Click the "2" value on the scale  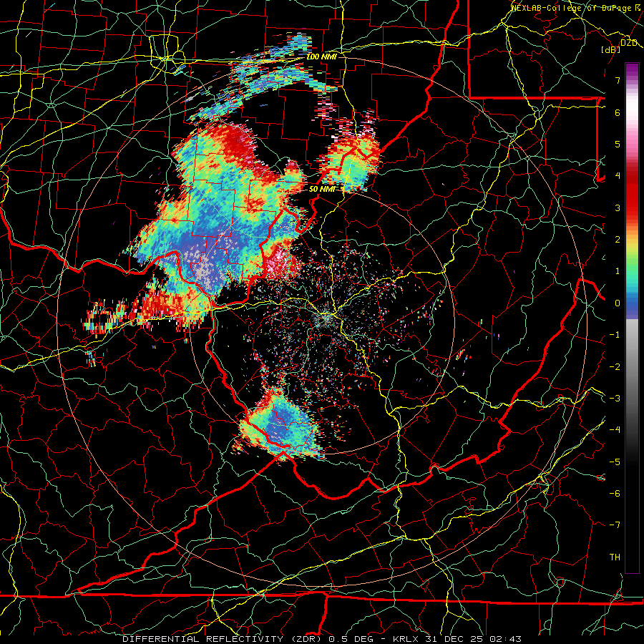pyautogui.click(x=618, y=240)
